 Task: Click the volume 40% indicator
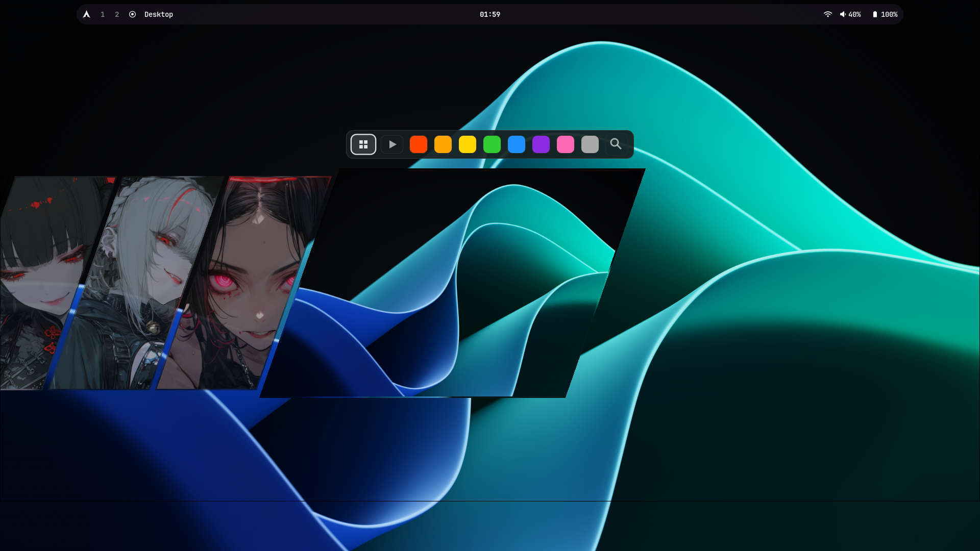850,14
